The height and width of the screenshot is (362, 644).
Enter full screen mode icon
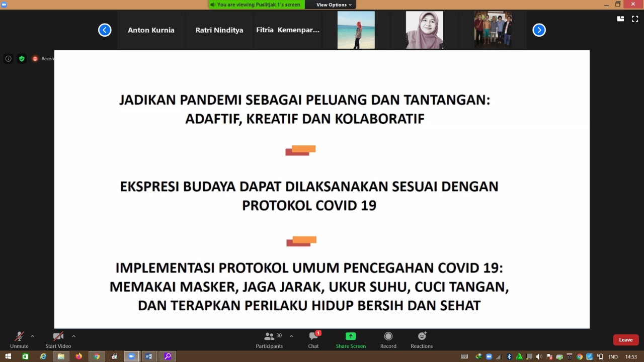coord(635,19)
